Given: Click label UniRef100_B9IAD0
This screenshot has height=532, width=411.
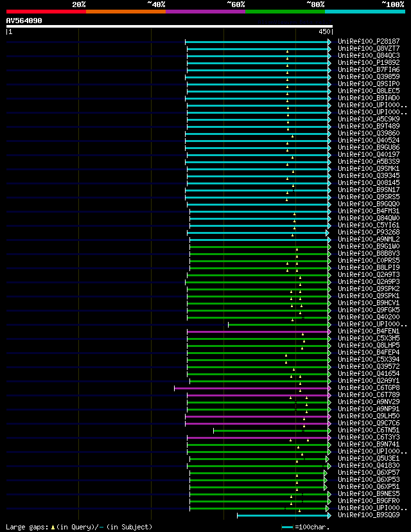Looking at the screenshot, I should pos(369,98).
